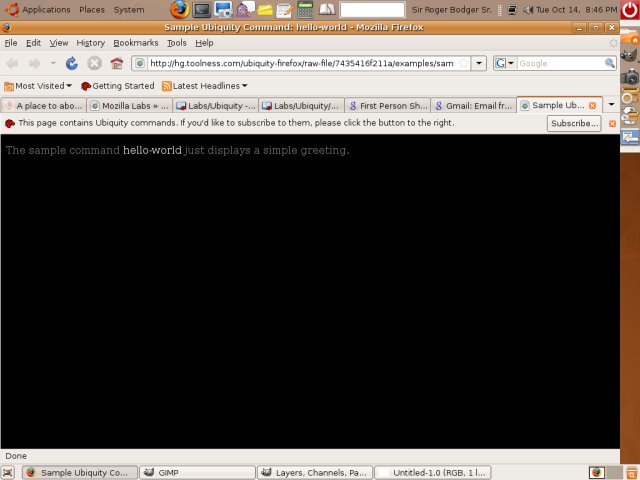Launch the Terminal from the panel
This screenshot has height=480, width=640.
click(x=202, y=9)
